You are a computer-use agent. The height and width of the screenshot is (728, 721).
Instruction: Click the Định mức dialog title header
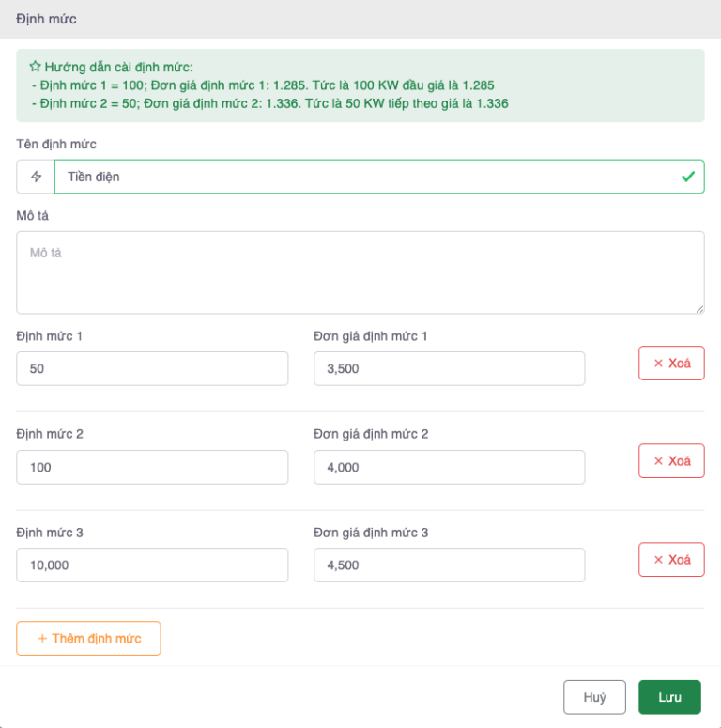click(47, 19)
